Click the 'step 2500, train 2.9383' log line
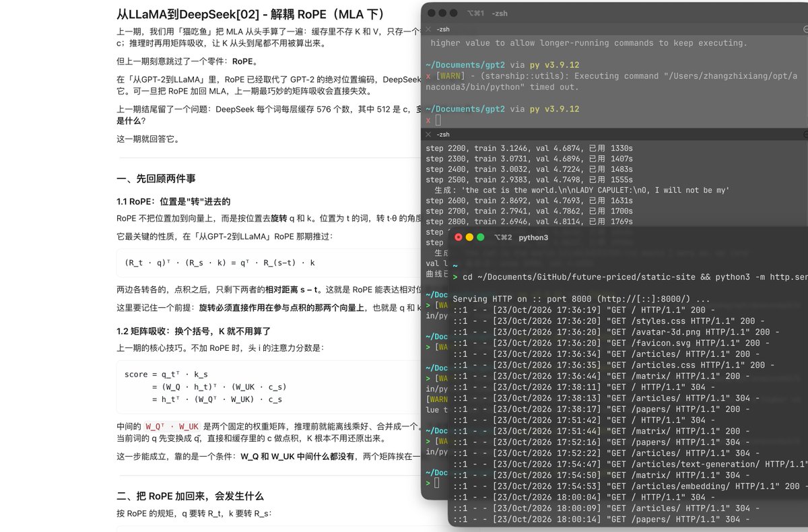The height and width of the screenshot is (532, 808). (x=529, y=180)
